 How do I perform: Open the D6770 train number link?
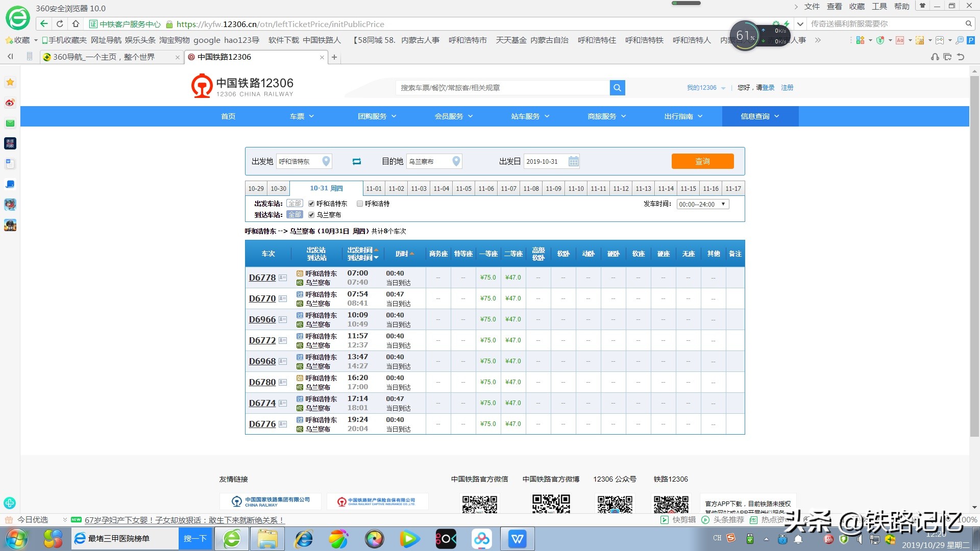coord(262,298)
